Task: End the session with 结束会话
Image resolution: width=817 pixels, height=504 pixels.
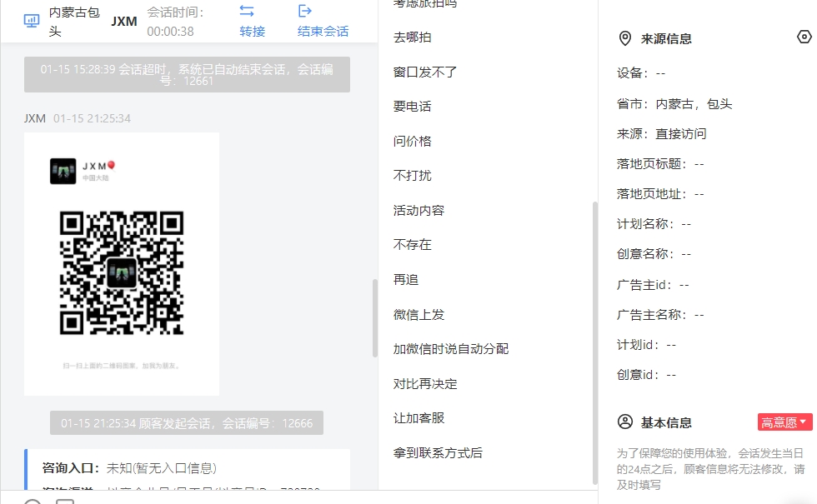Action: coord(323,21)
